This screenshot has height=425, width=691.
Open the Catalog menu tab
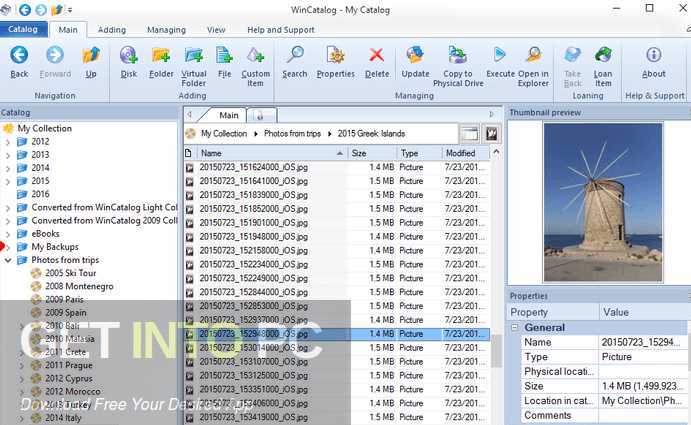click(23, 29)
